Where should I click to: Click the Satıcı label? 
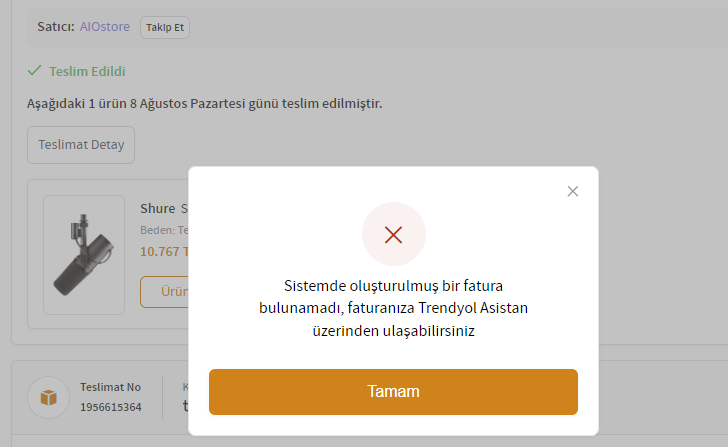[x=55, y=26]
